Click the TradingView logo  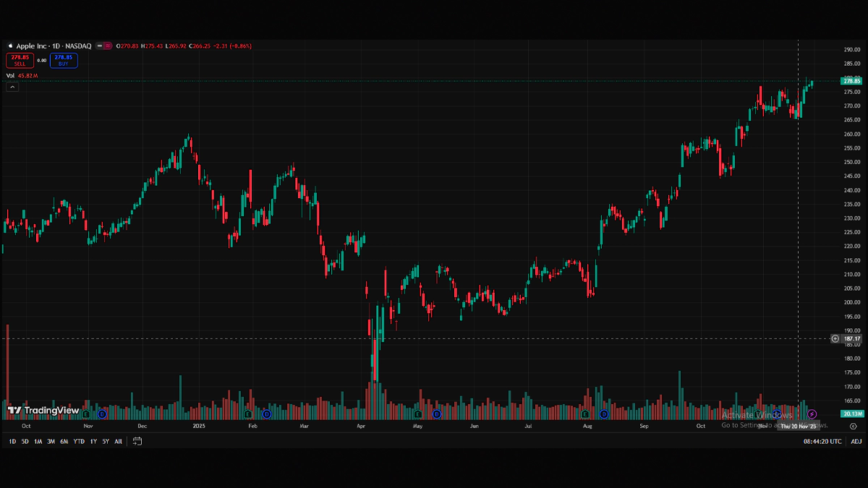point(43,411)
